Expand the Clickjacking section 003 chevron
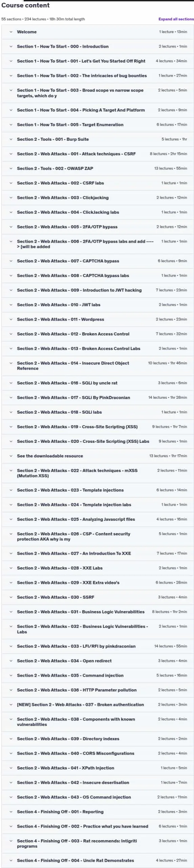Image resolution: width=194 pixels, height=868 pixels. pyautogui.click(x=11, y=198)
